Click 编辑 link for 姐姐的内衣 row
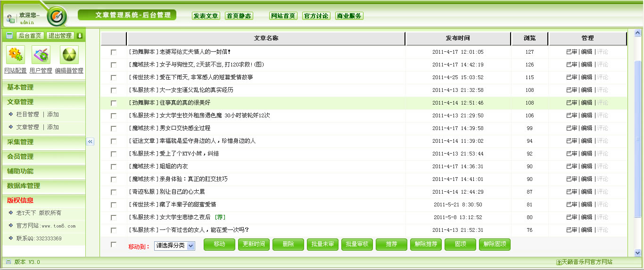Screen dimensions: 644x270 click(x=586, y=166)
